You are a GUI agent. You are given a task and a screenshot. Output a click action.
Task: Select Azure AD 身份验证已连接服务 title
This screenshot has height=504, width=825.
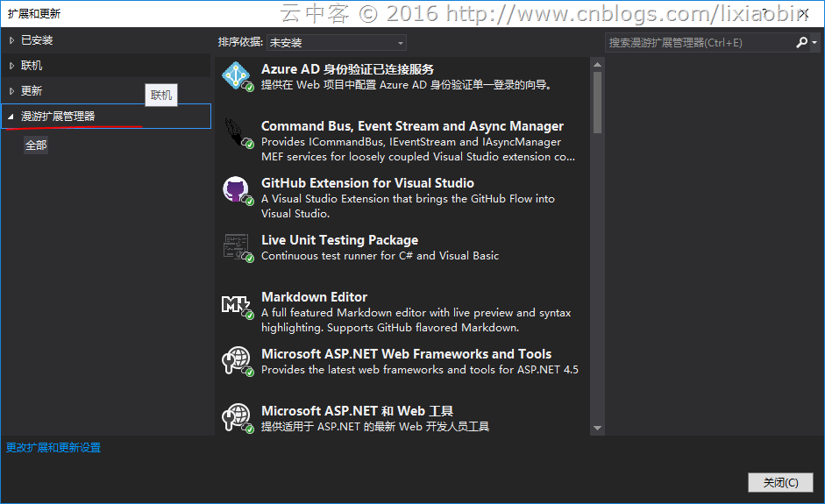tap(347, 69)
